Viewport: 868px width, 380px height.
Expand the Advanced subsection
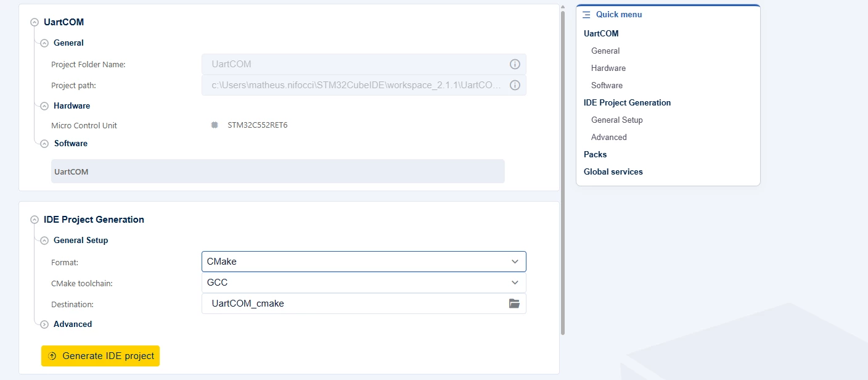44,324
